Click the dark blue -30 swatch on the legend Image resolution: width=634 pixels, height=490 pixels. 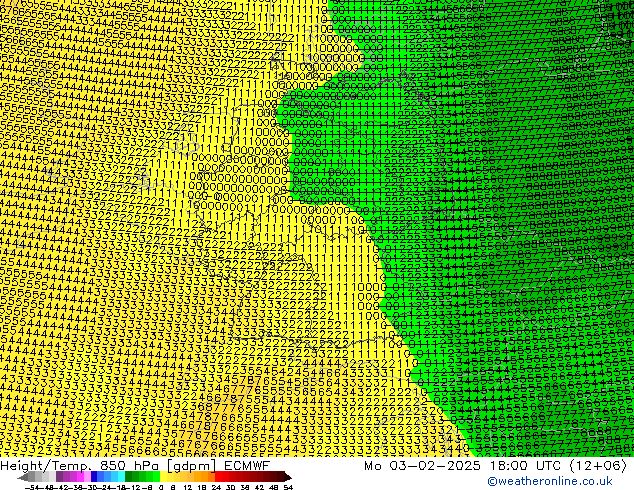(x=94, y=476)
